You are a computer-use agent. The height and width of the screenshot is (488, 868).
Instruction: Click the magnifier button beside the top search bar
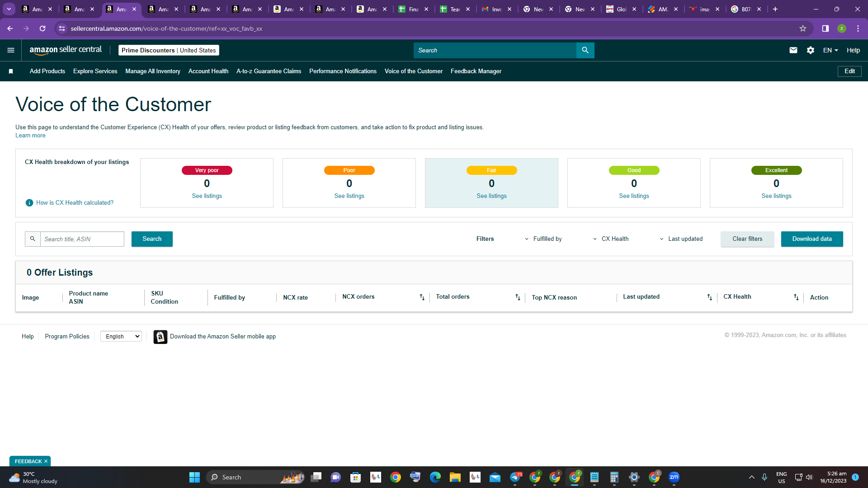pyautogui.click(x=585, y=50)
